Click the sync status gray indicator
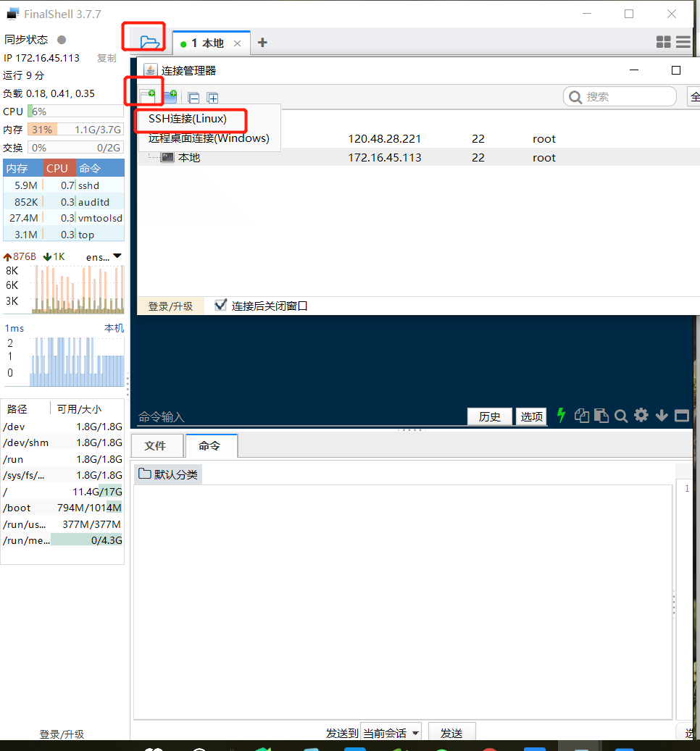 coord(62,40)
